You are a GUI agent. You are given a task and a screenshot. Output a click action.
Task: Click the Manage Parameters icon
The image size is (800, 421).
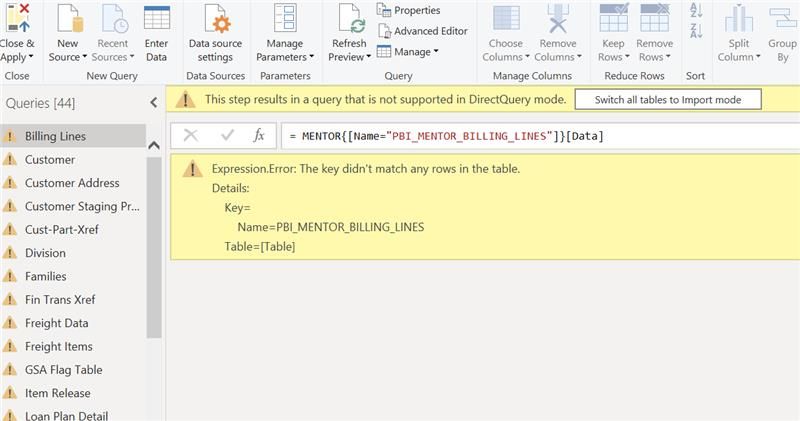click(x=285, y=18)
